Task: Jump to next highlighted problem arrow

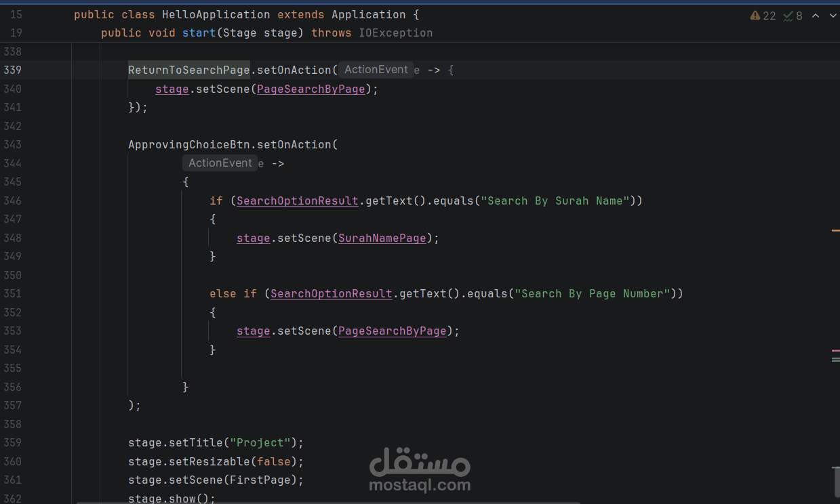Action: pos(833,16)
